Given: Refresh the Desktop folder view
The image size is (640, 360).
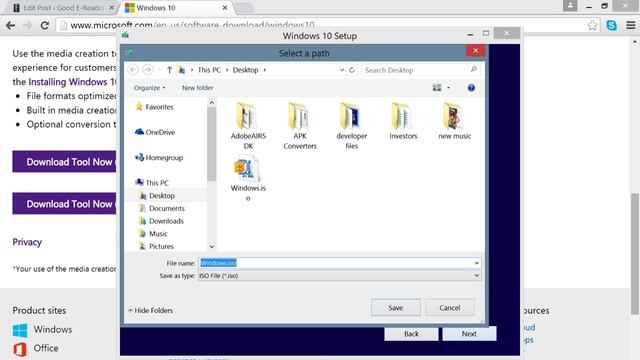Looking at the screenshot, I should (352, 70).
